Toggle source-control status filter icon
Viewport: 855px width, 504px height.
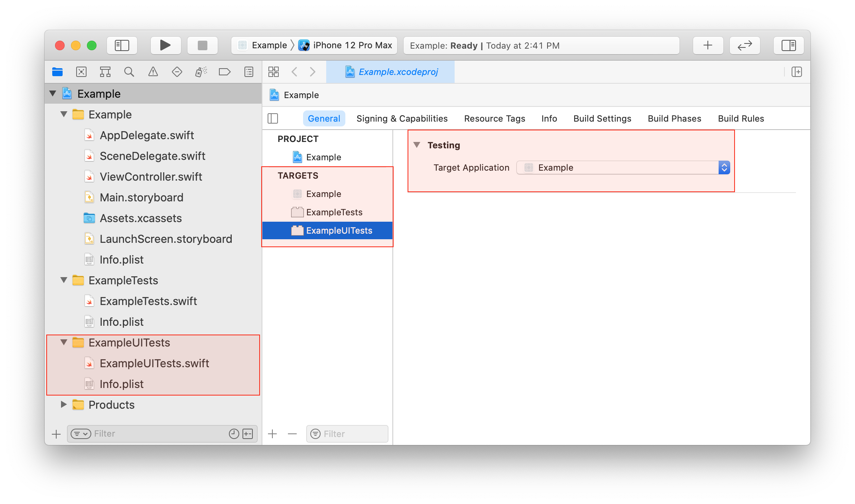(x=248, y=434)
